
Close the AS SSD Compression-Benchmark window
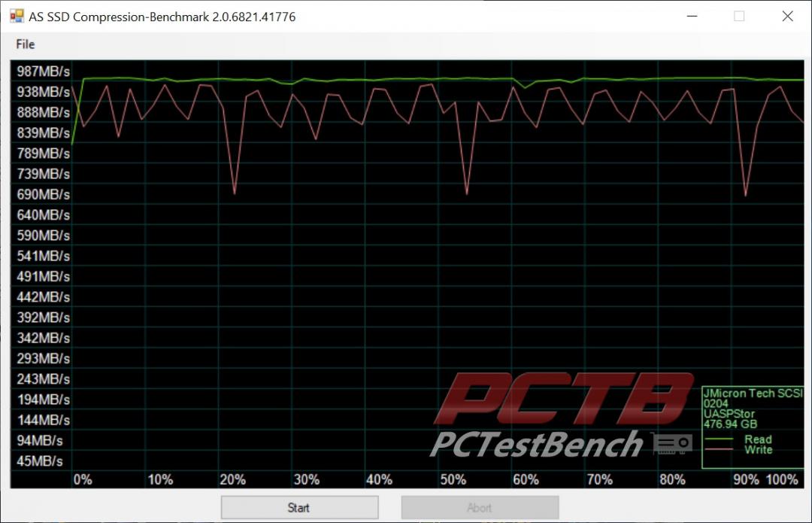(x=787, y=16)
